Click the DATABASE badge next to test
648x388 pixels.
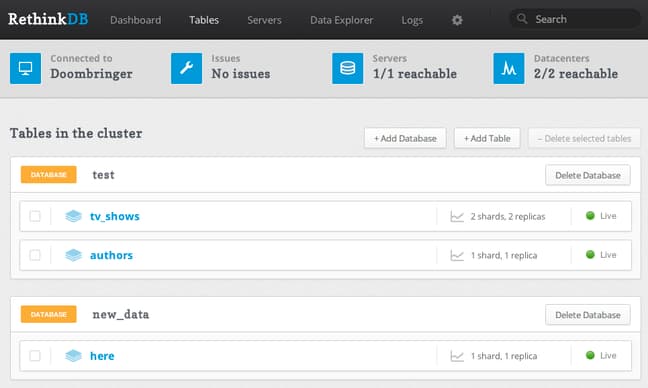coord(49,174)
